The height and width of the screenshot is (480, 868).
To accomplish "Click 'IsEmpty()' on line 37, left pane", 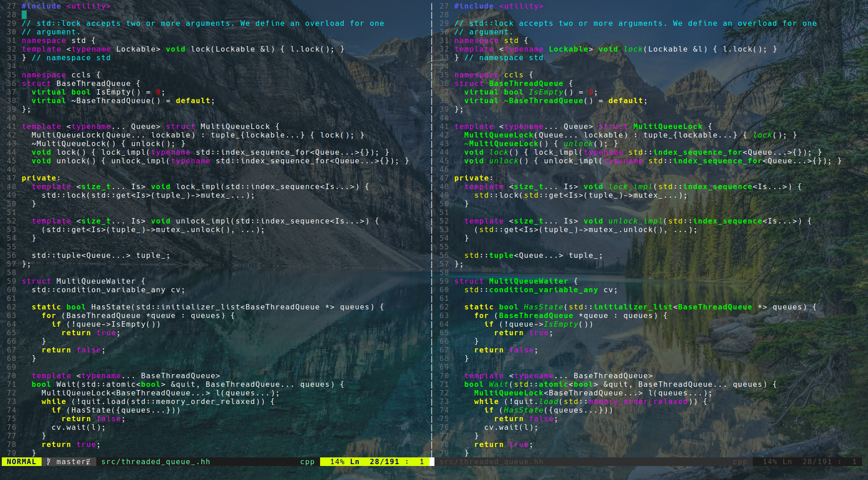I will coord(118,92).
